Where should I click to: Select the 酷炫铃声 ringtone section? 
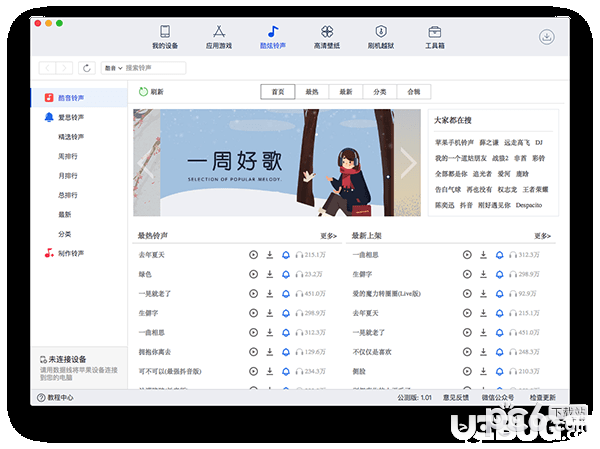click(273, 37)
